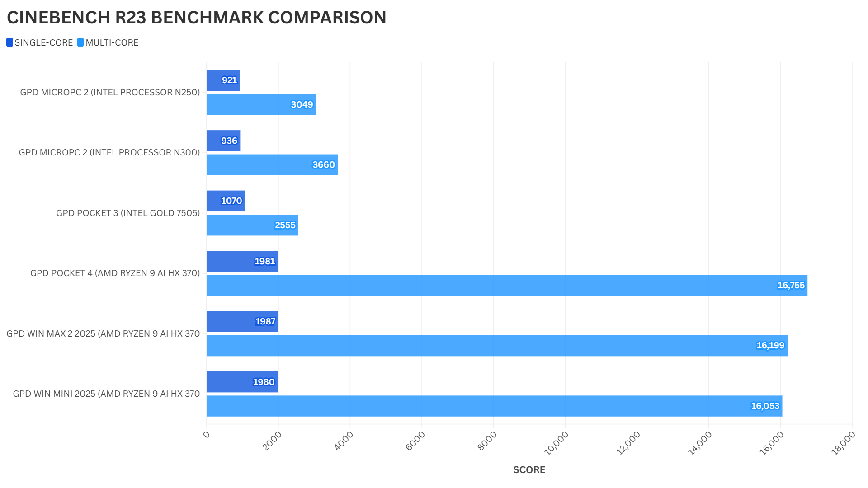Screen dimensions: 868x488
Task: Select the 16,199 multi-core bar
Action: click(496, 346)
